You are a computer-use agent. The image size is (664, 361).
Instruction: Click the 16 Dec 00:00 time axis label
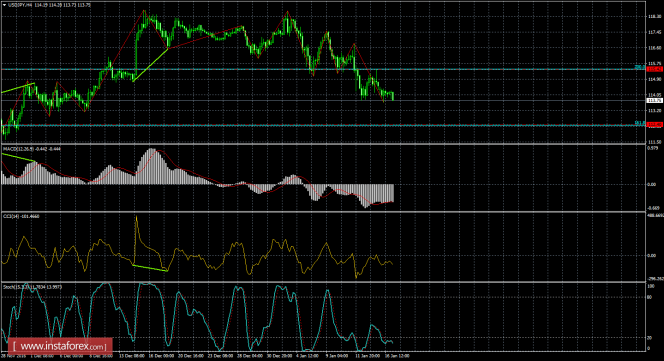tap(162, 356)
